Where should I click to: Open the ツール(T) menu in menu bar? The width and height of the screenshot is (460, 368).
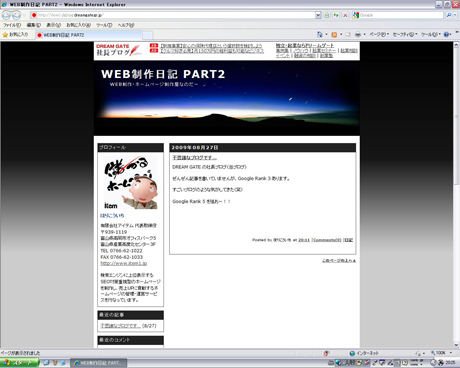(x=104, y=25)
